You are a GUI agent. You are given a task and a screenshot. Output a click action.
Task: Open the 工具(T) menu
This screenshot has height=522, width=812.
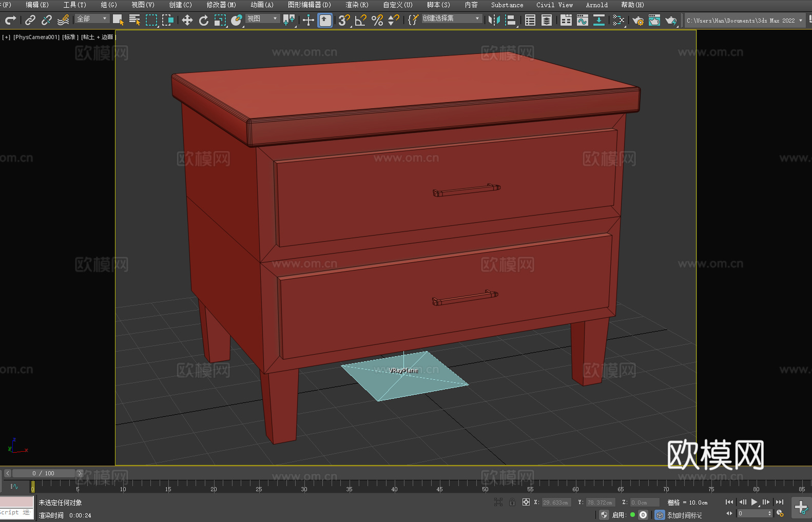coord(75,5)
